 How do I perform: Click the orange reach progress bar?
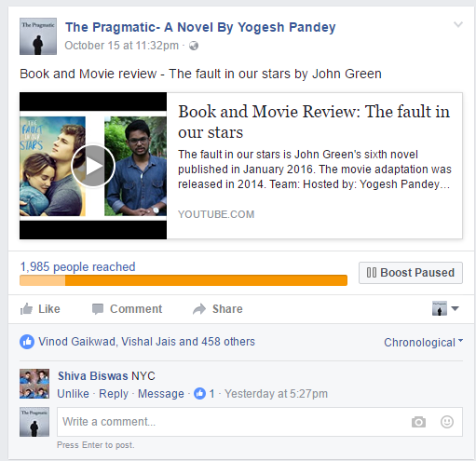[x=184, y=280]
